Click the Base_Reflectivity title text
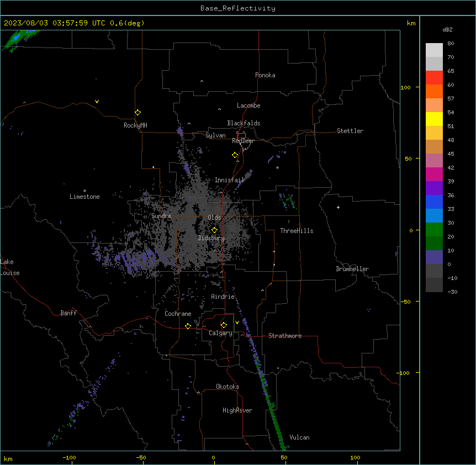Screen dimensions: 476x465 (237, 8)
